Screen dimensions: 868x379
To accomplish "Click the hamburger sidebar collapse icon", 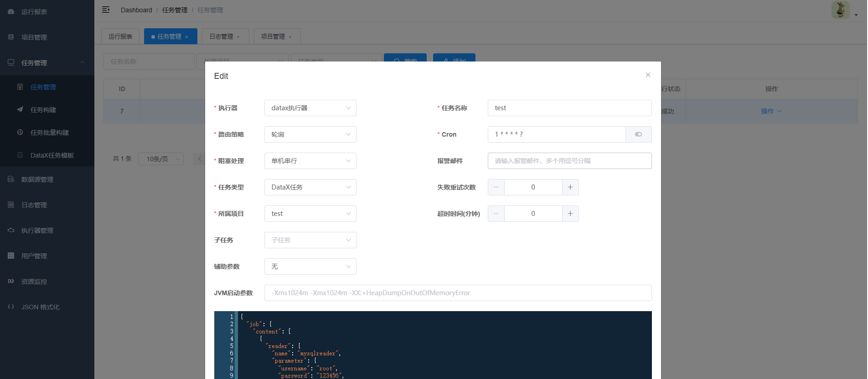I will point(106,10).
